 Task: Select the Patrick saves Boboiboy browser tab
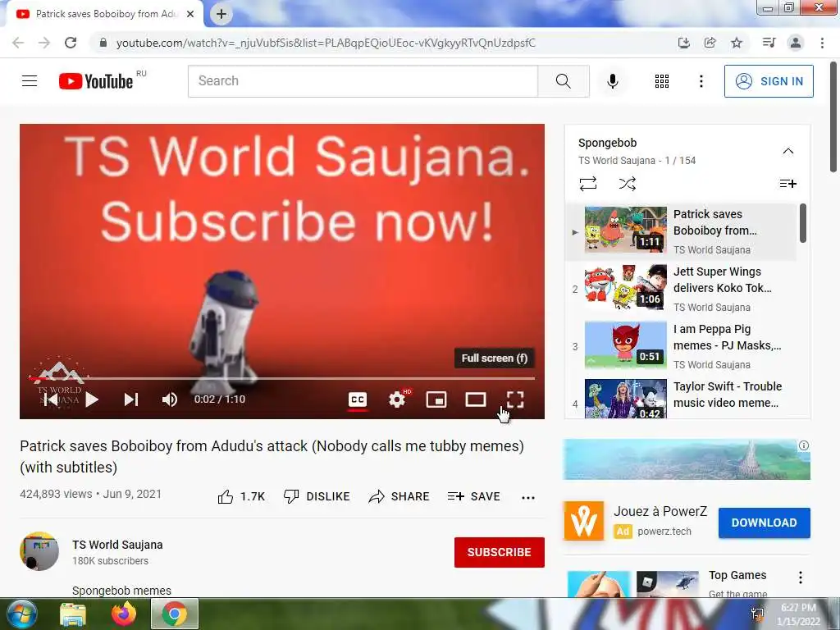105,14
